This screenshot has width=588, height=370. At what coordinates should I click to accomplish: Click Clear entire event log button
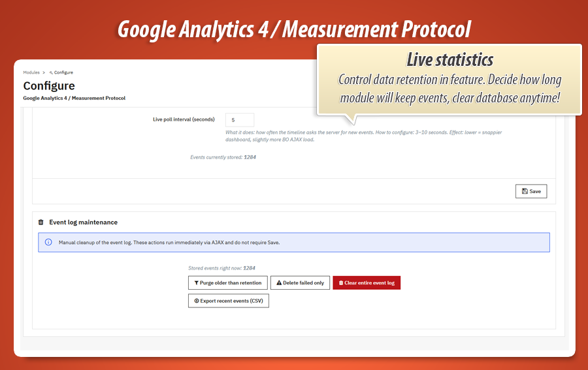[x=367, y=283]
